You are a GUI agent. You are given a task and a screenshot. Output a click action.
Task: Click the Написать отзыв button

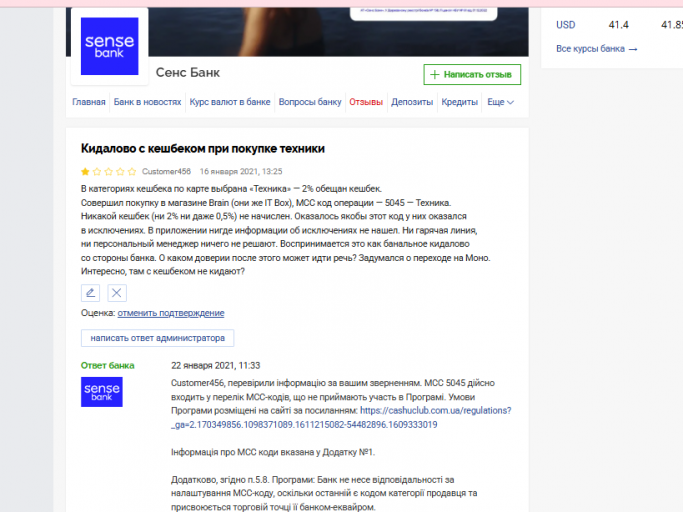coord(472,75)
